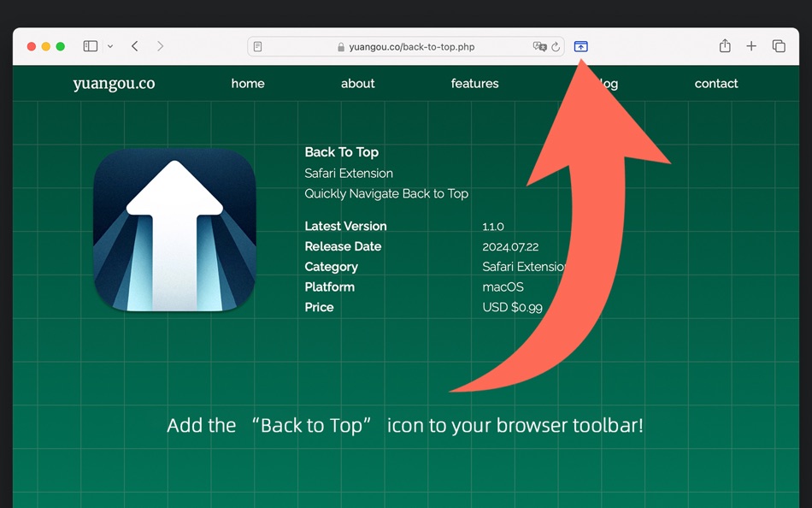Click the Back to Top extension toolbar icon
The height and width of the screenshot is (508, 812).
pos(580,47)
